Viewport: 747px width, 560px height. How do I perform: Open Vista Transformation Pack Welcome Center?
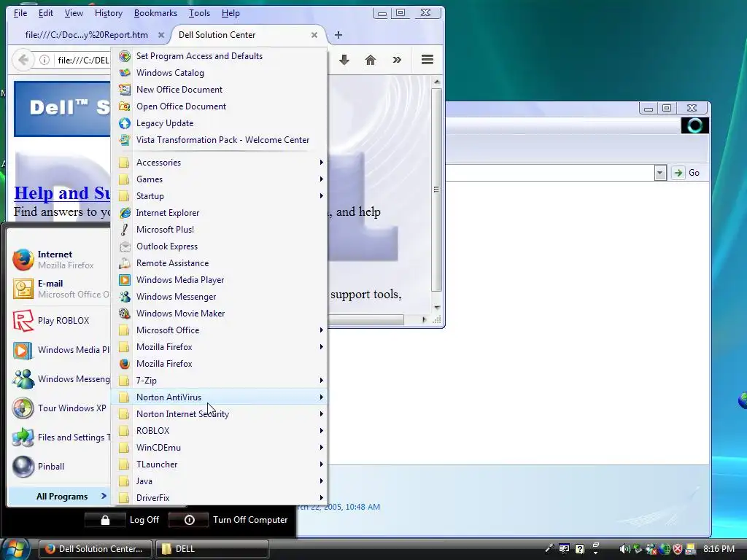219,140
